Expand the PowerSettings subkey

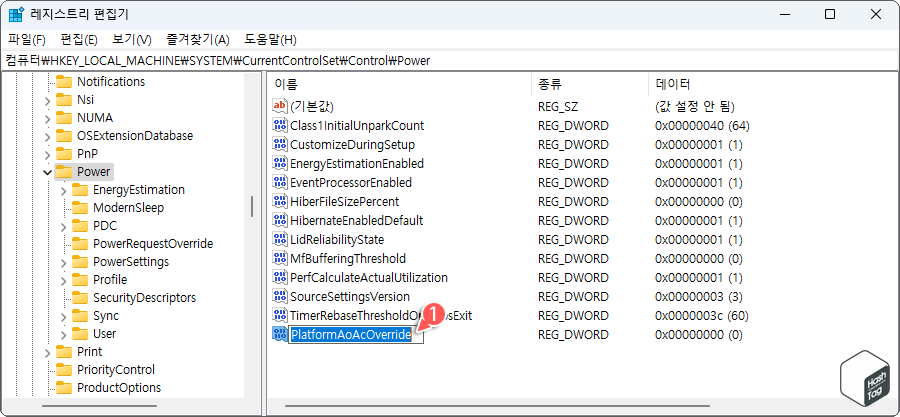click(64, 262)
